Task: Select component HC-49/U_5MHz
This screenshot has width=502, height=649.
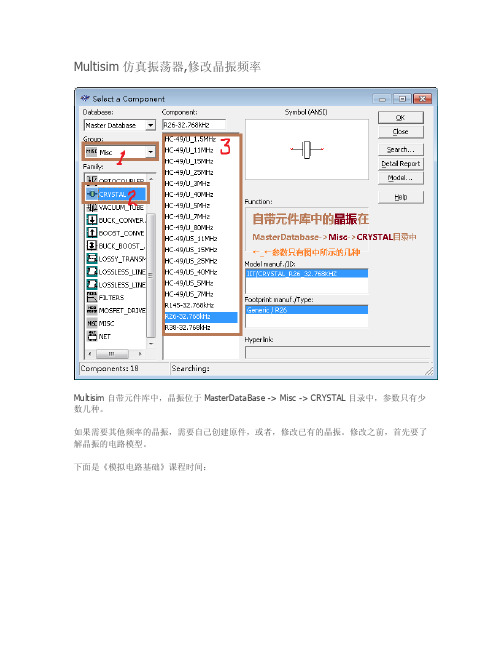Action: point(187,205)
